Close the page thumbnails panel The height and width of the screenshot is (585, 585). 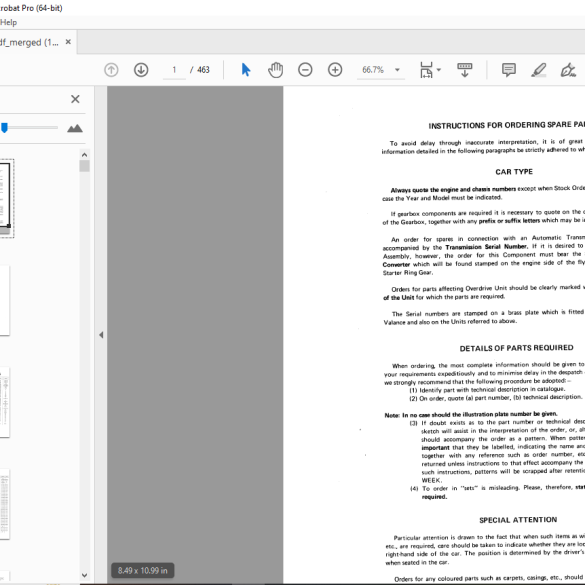point(75,99)
